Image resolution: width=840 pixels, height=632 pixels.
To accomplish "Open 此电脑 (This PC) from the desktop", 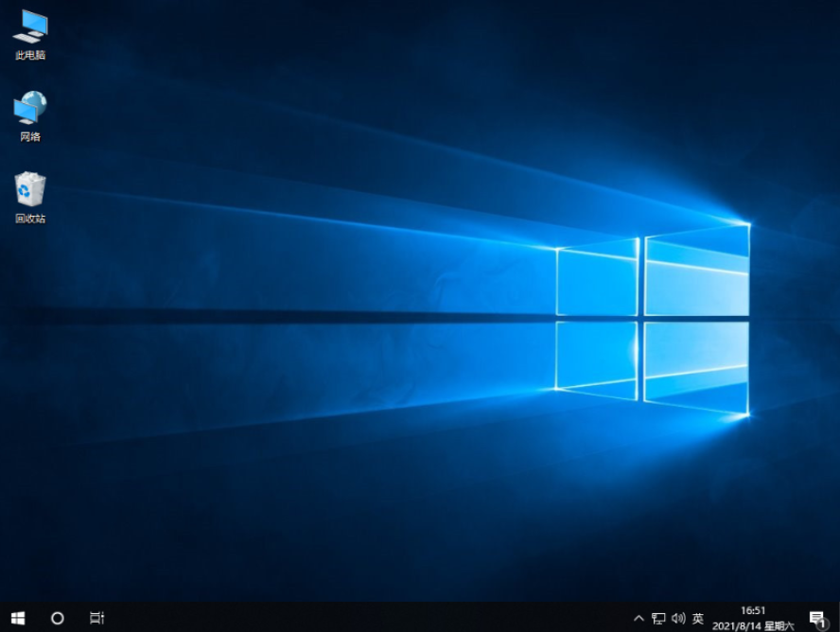I will click(x=28, y=28).
